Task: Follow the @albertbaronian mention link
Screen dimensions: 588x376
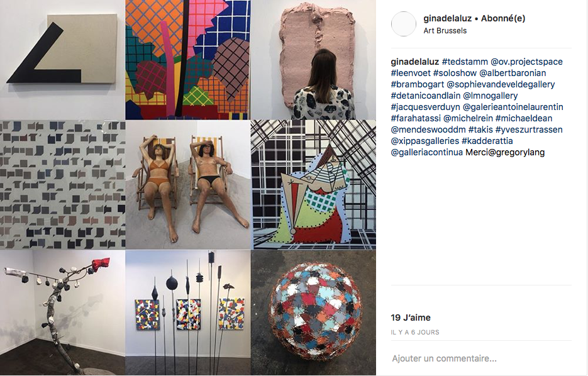Action: pyautogui.click(x=513, y=73)
